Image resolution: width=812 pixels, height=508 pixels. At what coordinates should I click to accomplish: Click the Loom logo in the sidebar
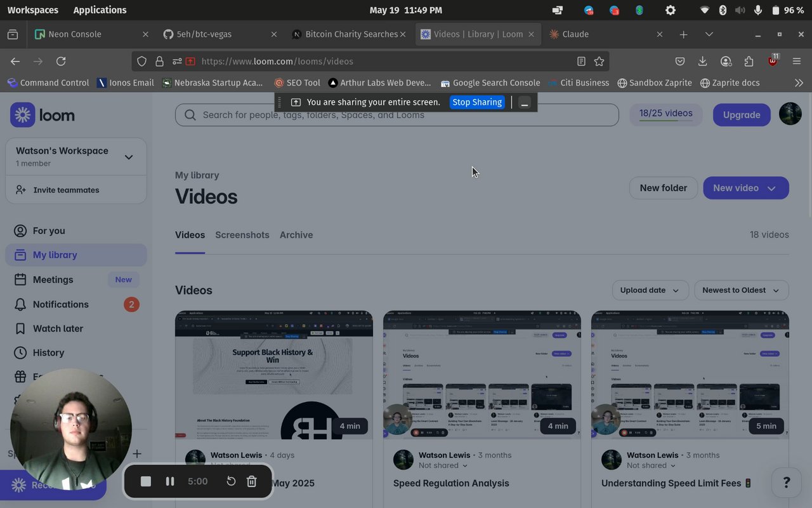43,115
